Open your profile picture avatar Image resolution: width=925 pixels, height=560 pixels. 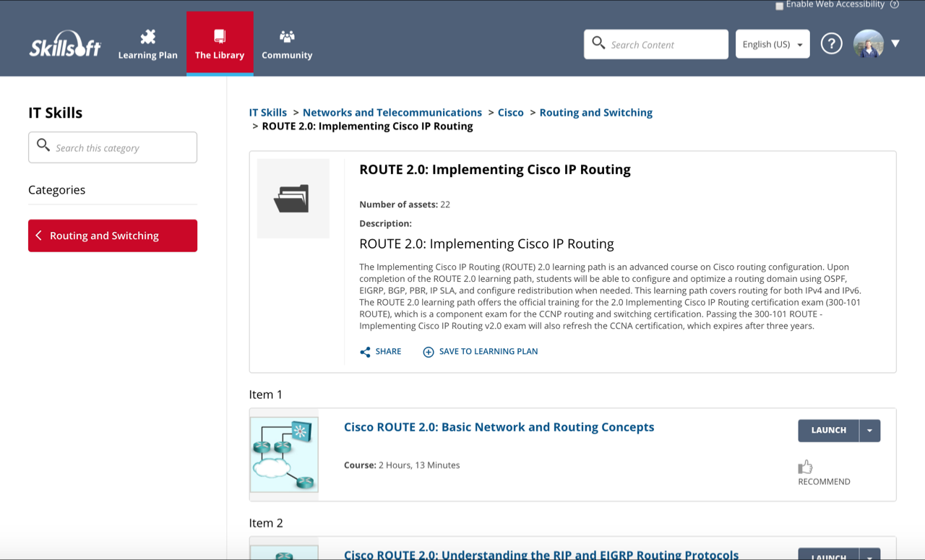pos(867,43)
